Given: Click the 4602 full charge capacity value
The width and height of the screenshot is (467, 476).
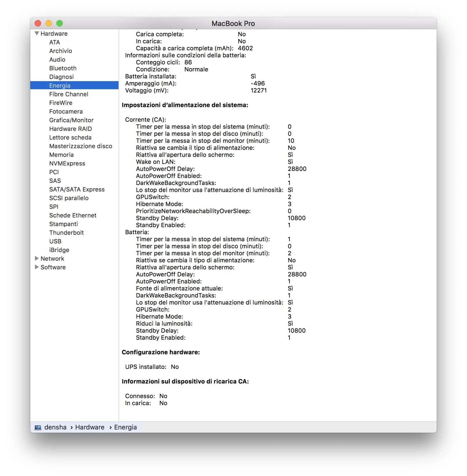Looking at the screenshot, I should point(245,48).
